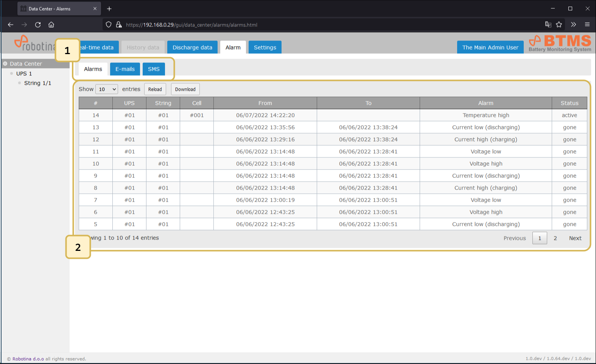Image resolution: width=596 pixels, height=364 pixels.
Task: Bookmark this page with the star icon
Action: coord(559,25)
